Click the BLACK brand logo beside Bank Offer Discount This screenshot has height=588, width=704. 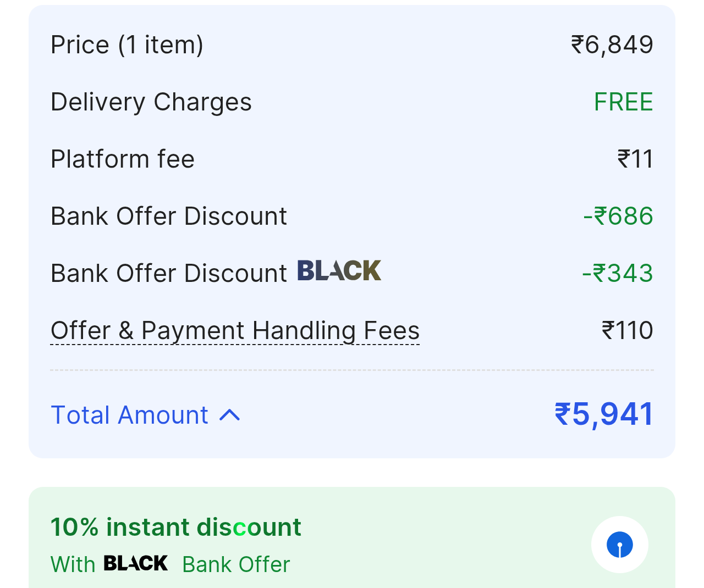339,270
